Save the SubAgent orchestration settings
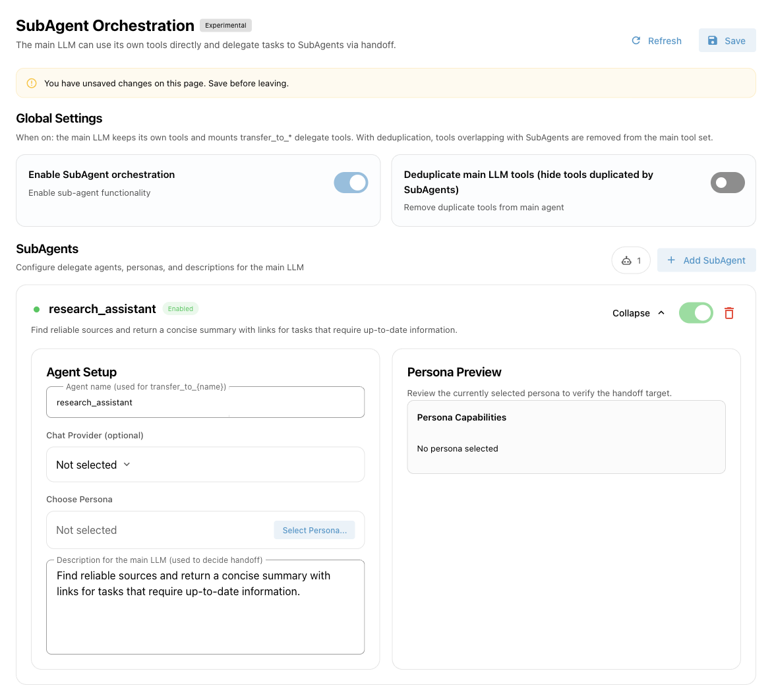Screen dimensions: 772x700 pos(727,40)
